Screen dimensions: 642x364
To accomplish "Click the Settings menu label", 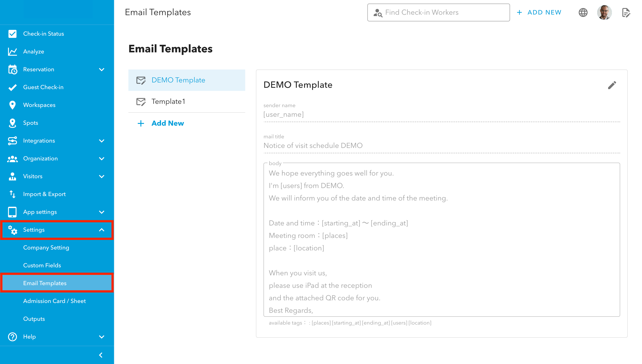I will coord(34,230).
